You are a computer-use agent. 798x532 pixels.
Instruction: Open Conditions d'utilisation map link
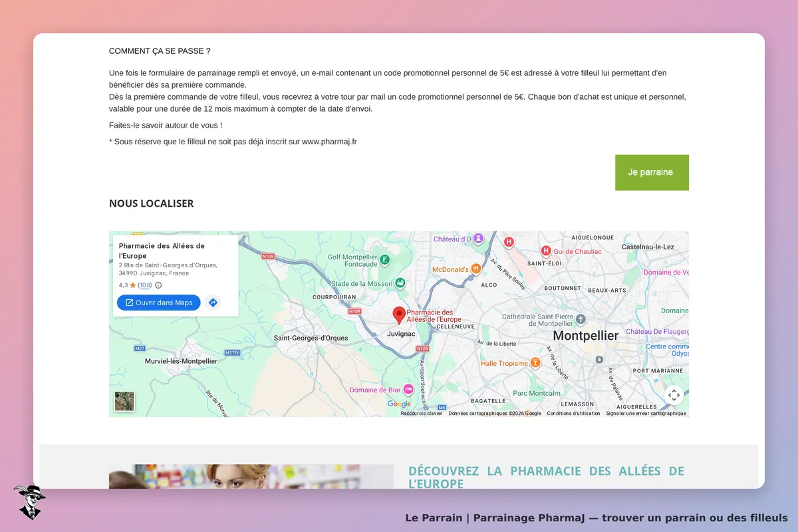[573, 413]
